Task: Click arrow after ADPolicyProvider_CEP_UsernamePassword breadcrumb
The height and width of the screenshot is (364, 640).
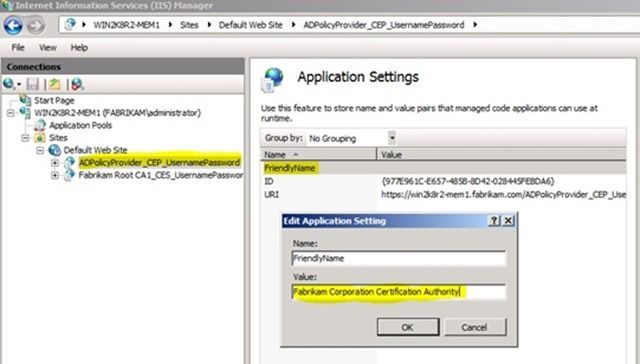Action: point(475,25)
